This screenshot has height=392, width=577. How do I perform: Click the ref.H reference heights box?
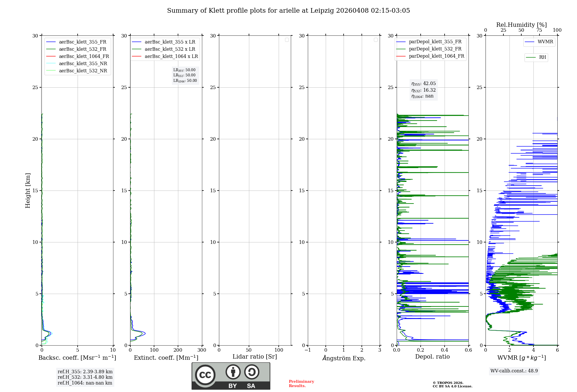[x=85, y=377]
